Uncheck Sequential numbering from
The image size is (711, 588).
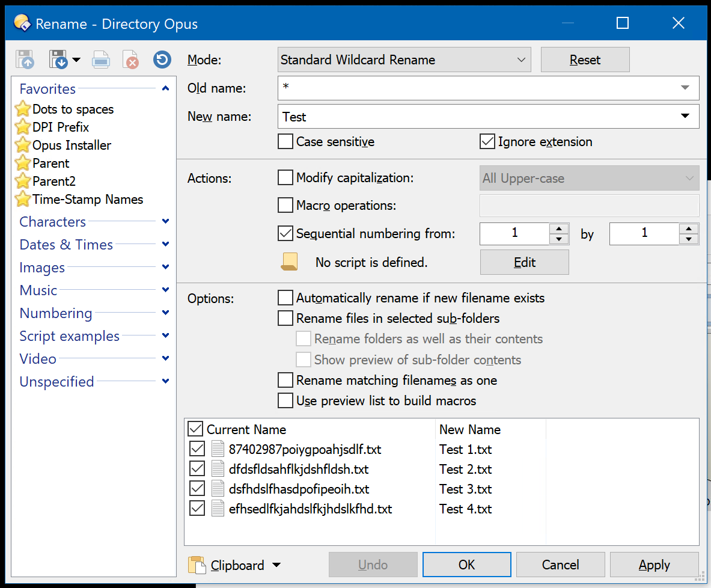click(285, 233)
